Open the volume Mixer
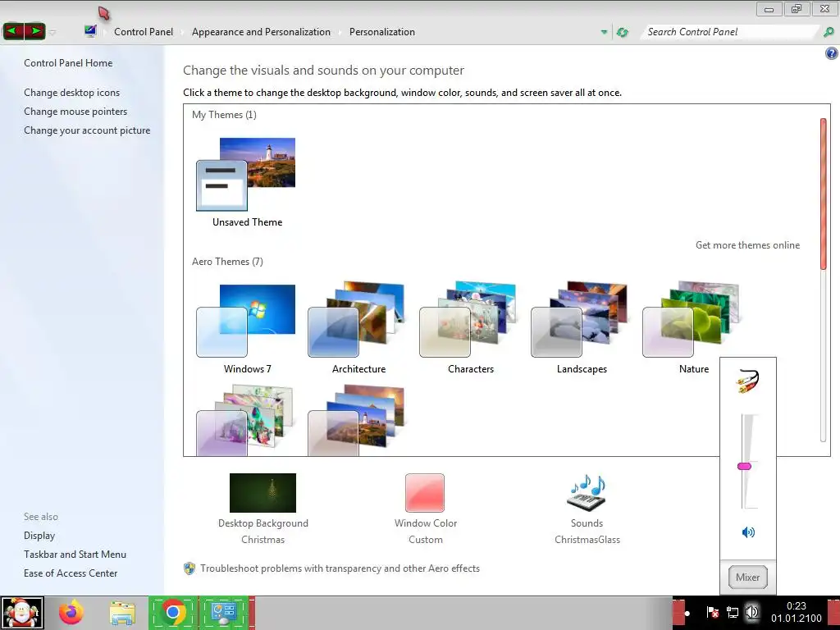Viewport: 840px width, 630px height. point(747,577)
